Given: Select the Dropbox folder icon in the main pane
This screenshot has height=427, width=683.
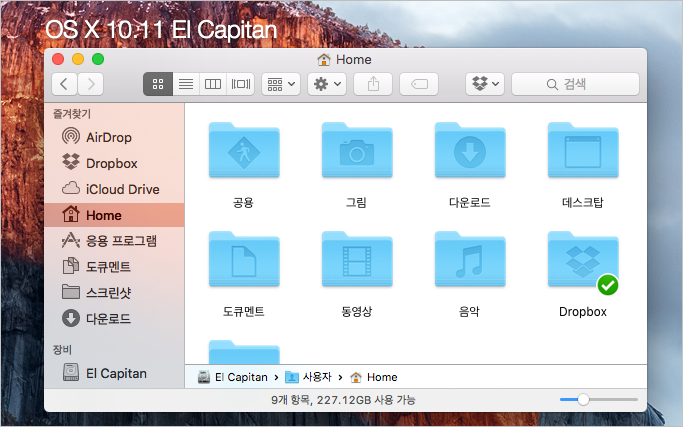Looking at the screenshot, I should [583, 259].
